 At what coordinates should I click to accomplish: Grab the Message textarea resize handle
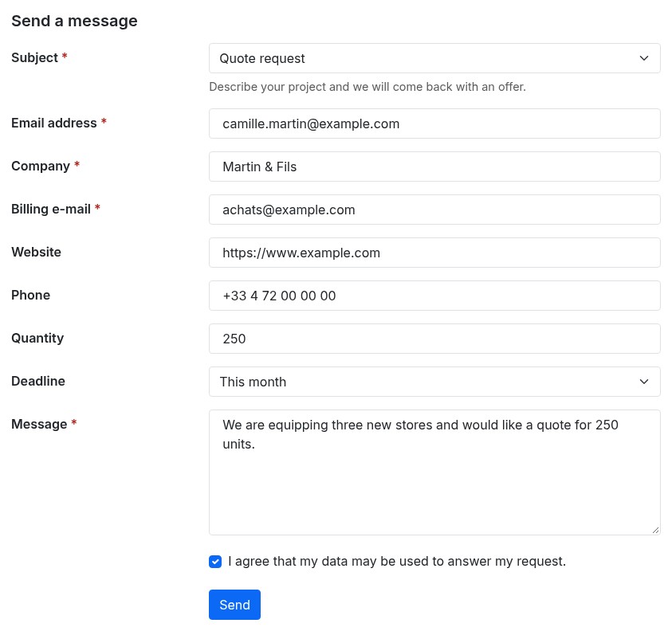pos(655,531)
